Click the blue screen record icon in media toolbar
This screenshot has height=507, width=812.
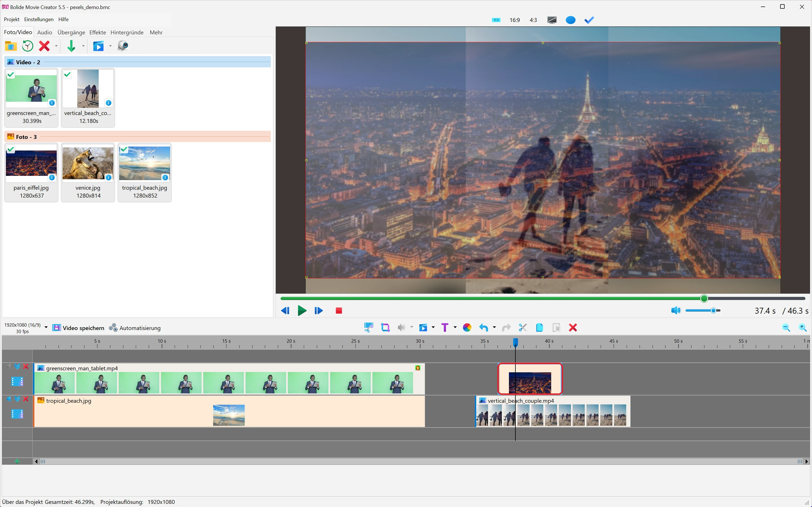point(98,46)
